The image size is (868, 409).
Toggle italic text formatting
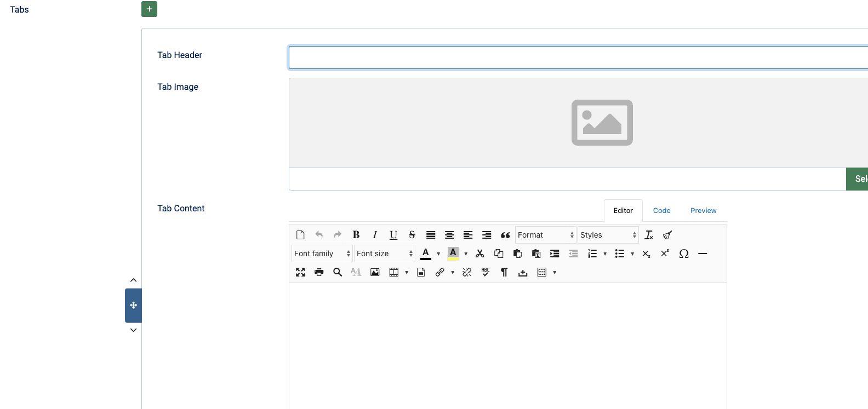(375, 235)
